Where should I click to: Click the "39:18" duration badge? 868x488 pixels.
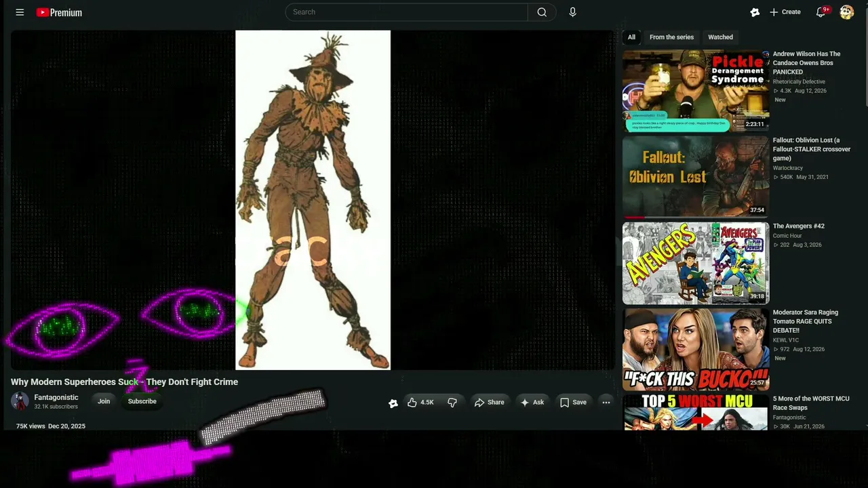click(x=757, y=296)
